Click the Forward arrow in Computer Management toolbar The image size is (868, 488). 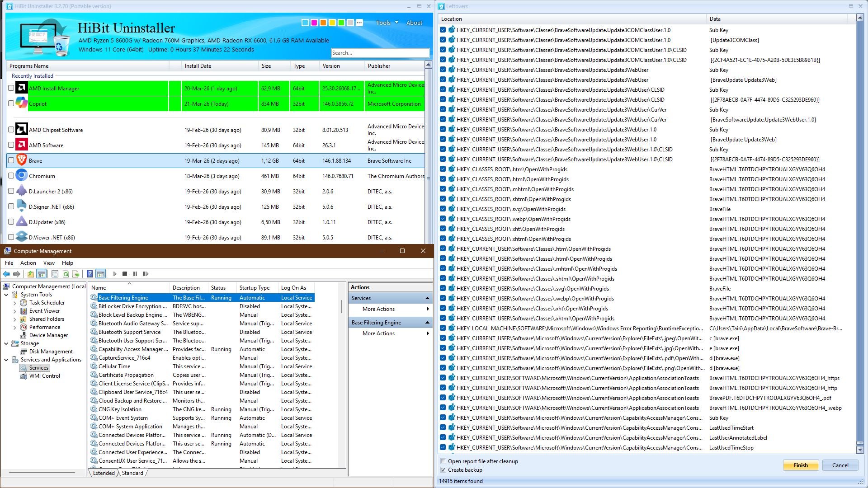point(17,274)
